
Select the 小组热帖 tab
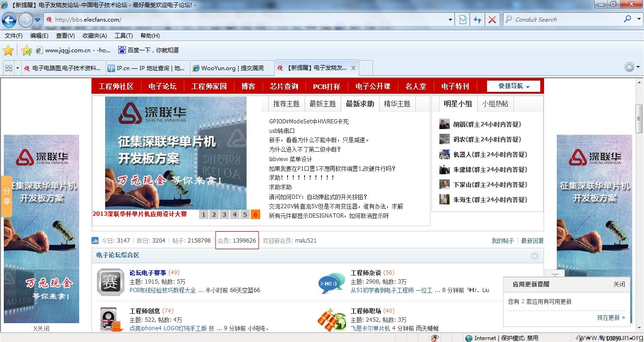495,104
